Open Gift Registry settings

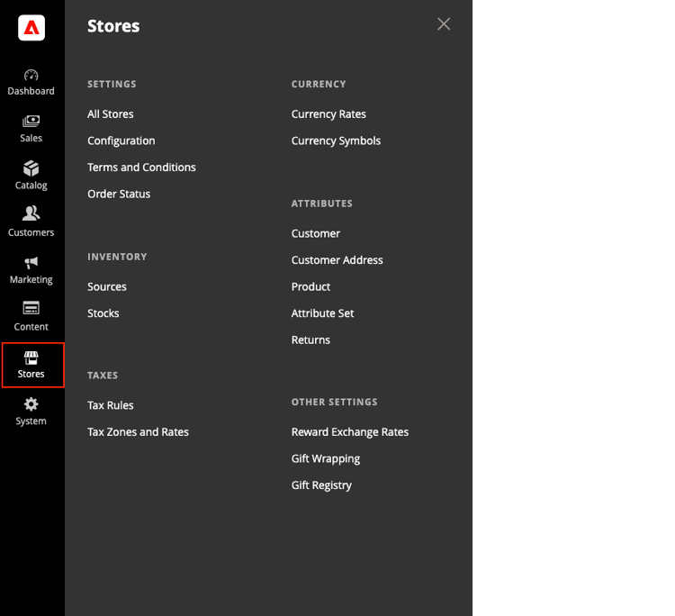click(321, 485)
